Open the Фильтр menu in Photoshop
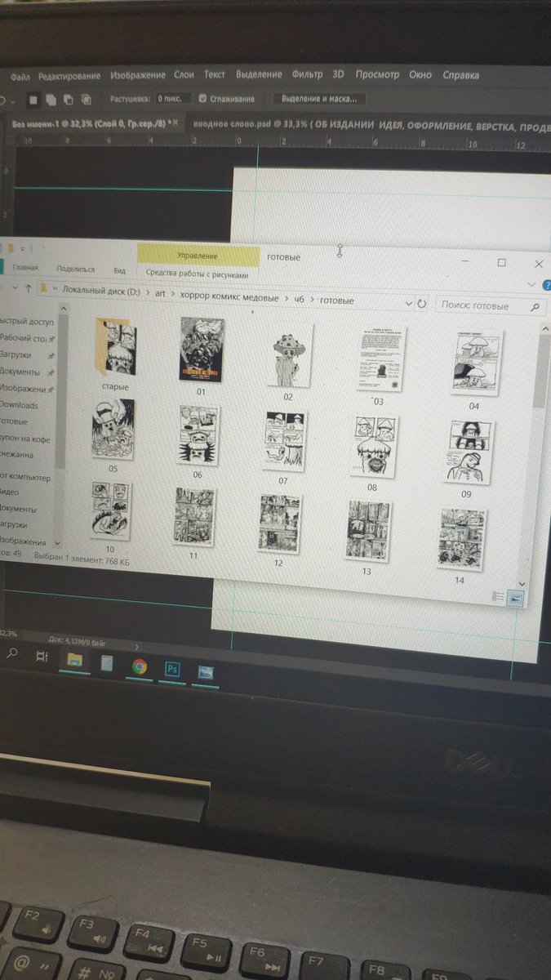Image resolution: width=551 pixels, height=980 pixels. pyautogui.click(x=308, y=74)
